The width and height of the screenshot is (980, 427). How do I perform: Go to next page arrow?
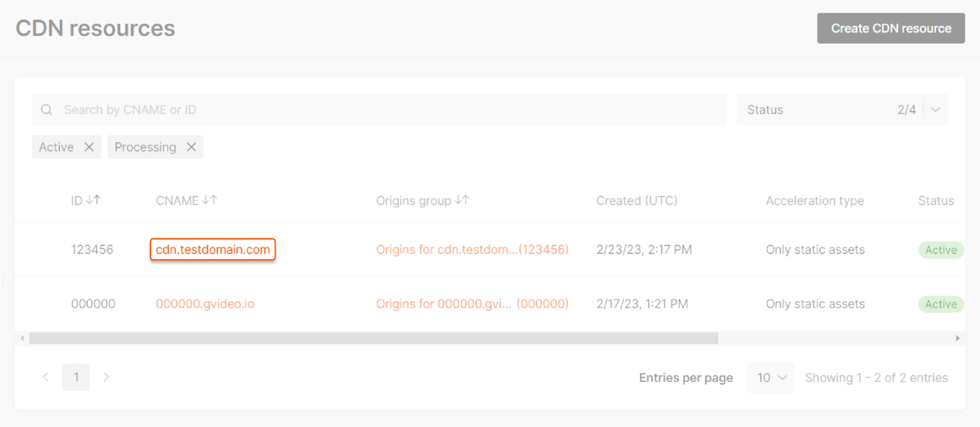click(x=106, y=377)
